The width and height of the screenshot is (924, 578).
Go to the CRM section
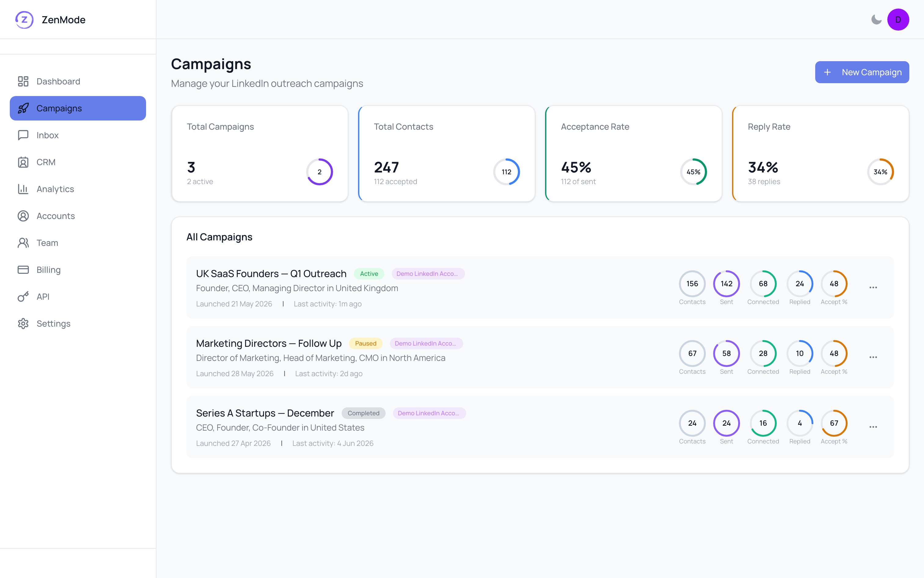78,162
